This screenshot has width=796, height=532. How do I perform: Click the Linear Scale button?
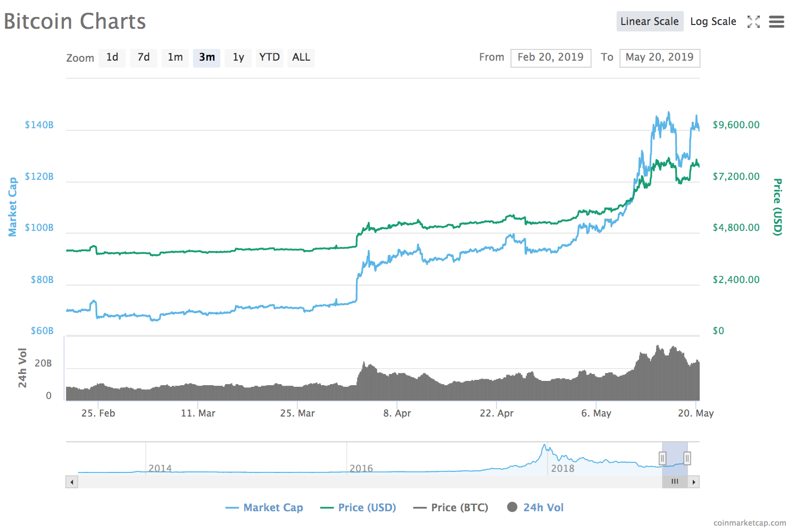point(650,21)
